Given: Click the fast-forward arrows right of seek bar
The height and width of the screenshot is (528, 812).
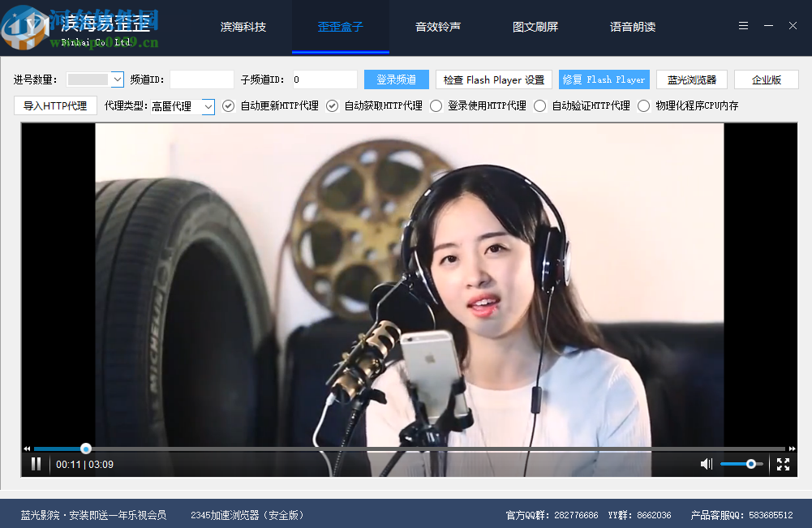Looking at the screenshot, I should [792, 448].
